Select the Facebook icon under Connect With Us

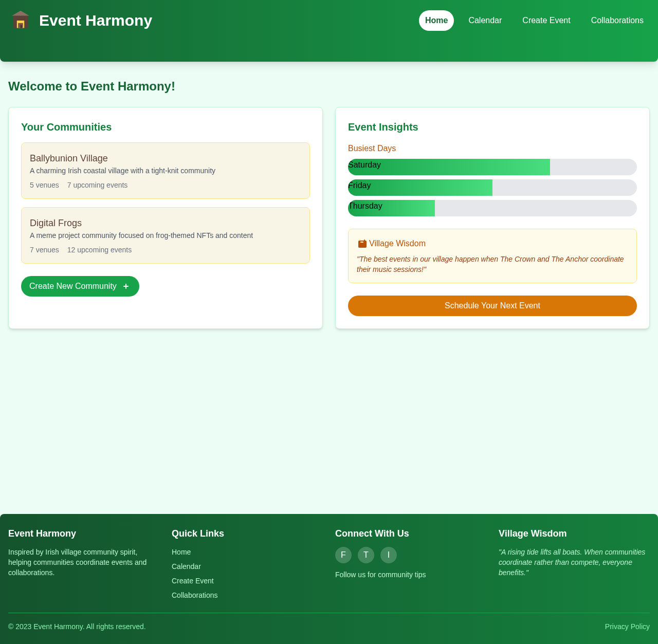pyautogui.click(x=343, y=555)
